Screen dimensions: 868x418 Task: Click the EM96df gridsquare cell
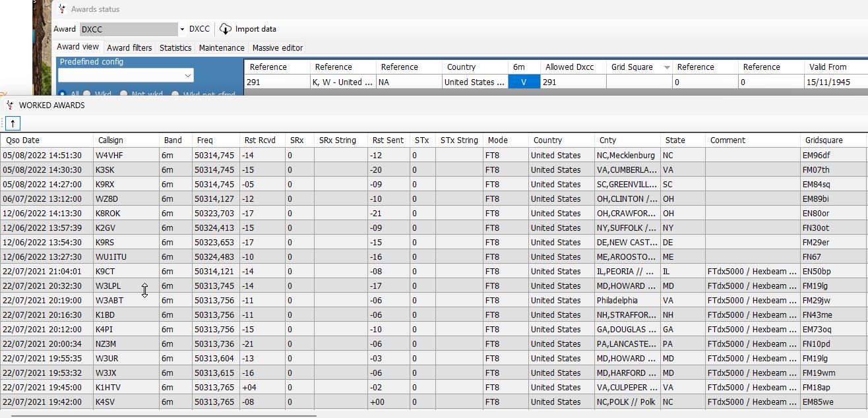[x=833, y=156]
